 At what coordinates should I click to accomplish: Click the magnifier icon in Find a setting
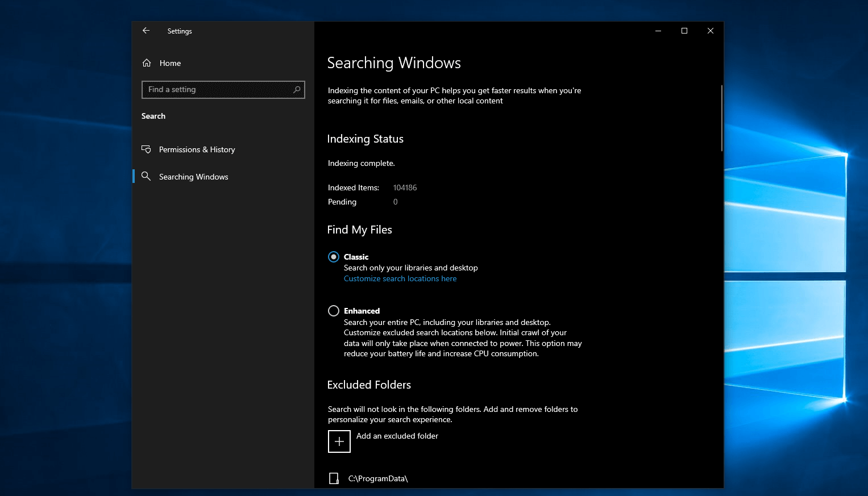click(x=297, y=89)
